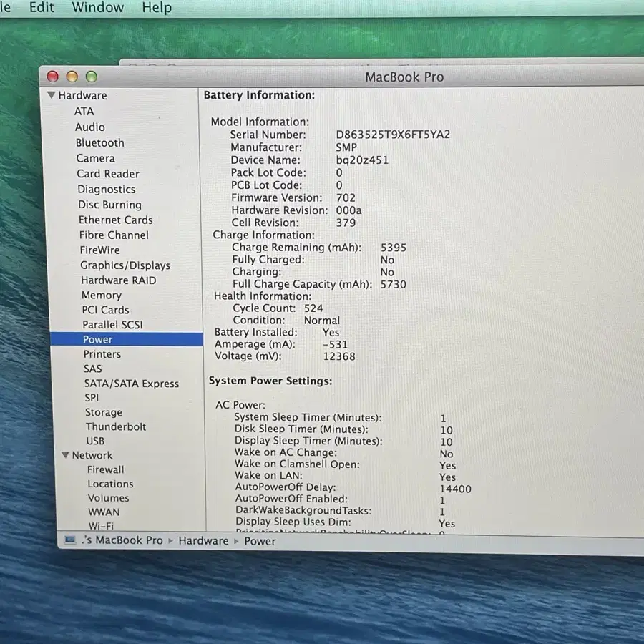Select FireWire in the sidebar
This screenshot has height=644, width=644.
pos(99,250)
